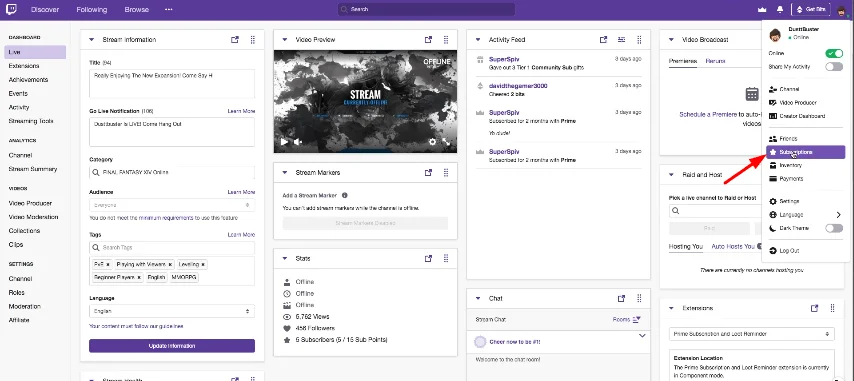Click the Update Information button
The image size is (854, 381).
172,346
